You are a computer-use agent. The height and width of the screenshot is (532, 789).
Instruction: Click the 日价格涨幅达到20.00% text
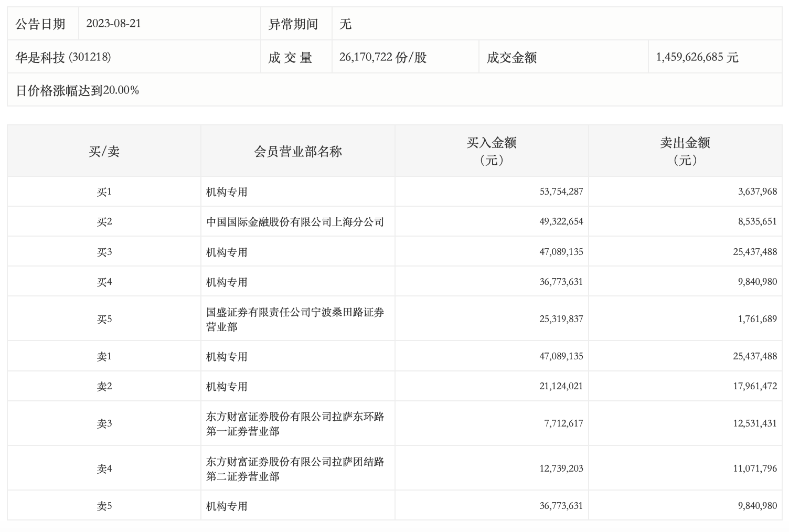pyautogui.click(x=77, y=90)
